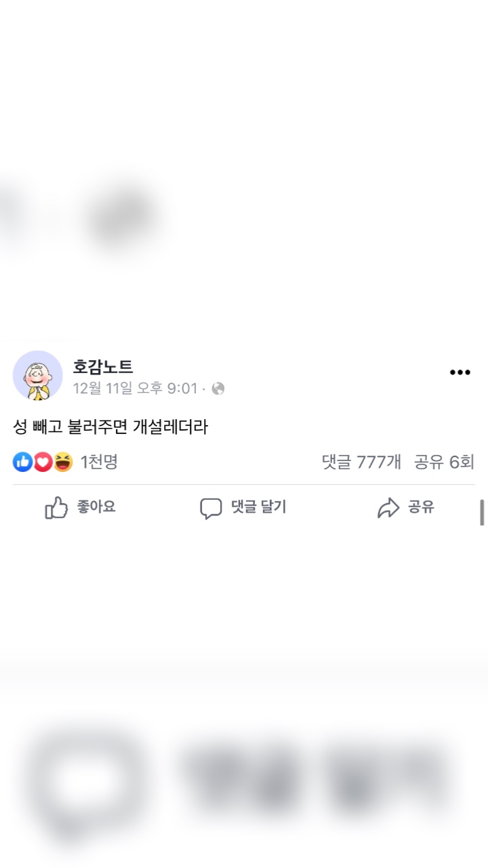Open the 호감노트 profile picture
The image size is (488, 868).
coord(38,375)
